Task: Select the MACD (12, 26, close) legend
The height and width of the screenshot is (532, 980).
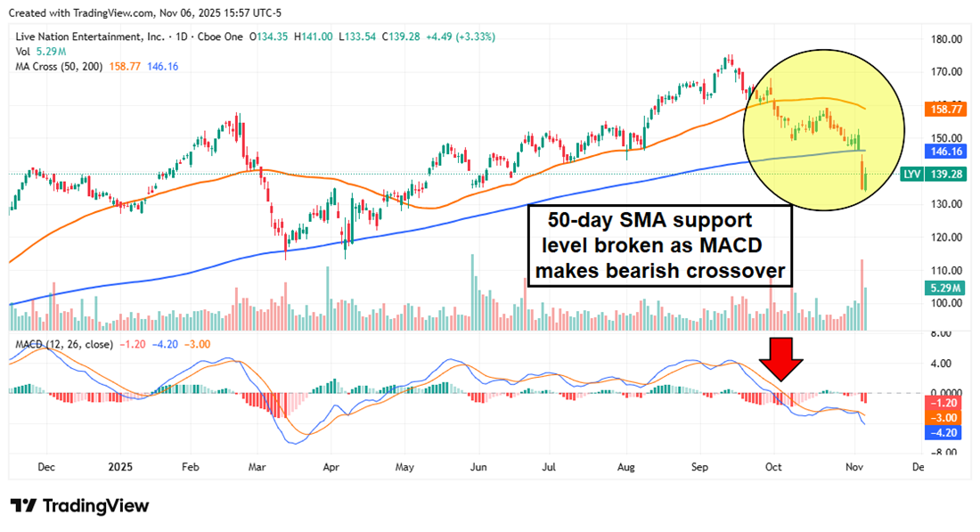Action: 65,344
